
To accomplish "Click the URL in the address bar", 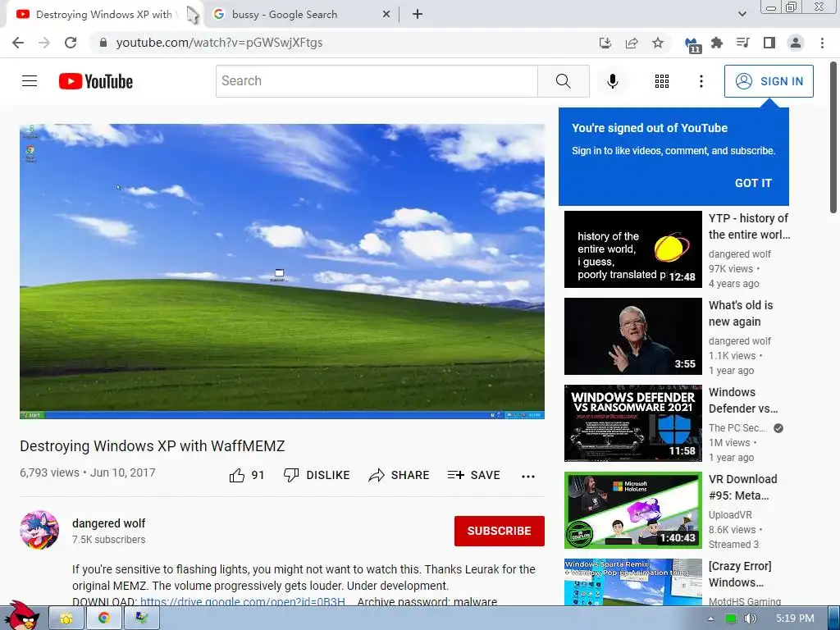I will (219, 43).
